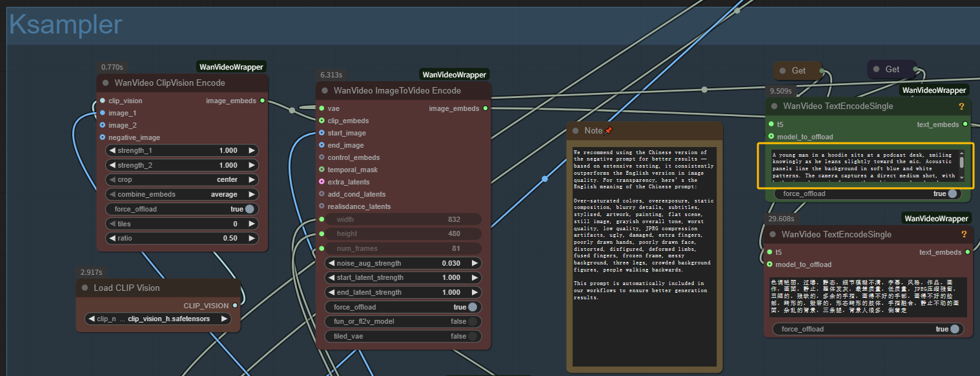
Task: Click the prompt box scrollbar up arrow
Action: (x=961, y=153)
